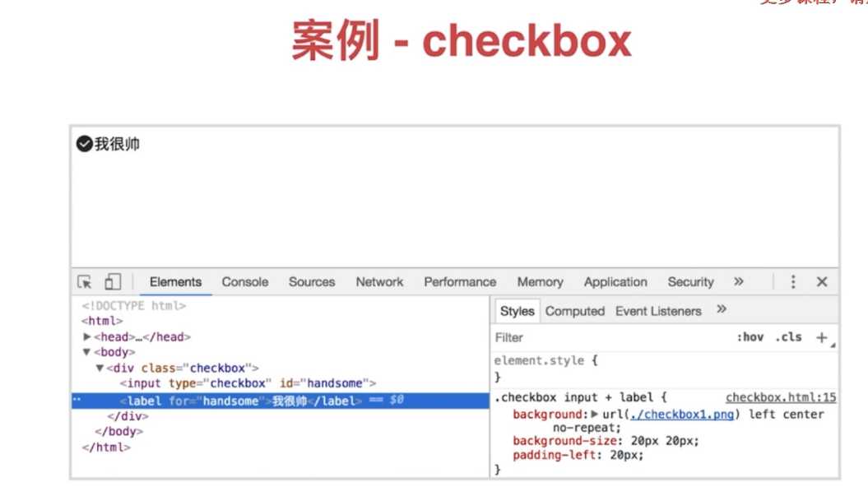Screen dimensions: 868x496
Task: Collapse the body element node
Action: coord(87,353)
